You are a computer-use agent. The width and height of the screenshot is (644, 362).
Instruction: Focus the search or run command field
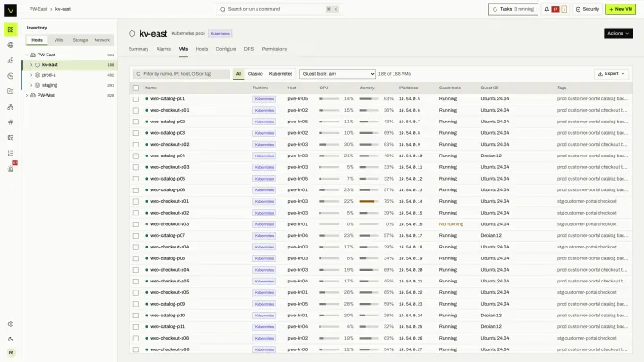click(x=279, y=9)
